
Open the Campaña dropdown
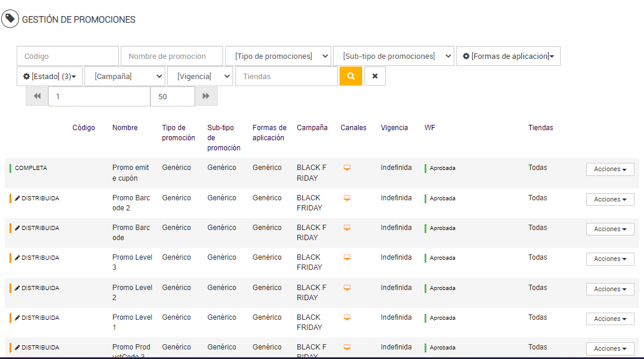pos(125,76)
